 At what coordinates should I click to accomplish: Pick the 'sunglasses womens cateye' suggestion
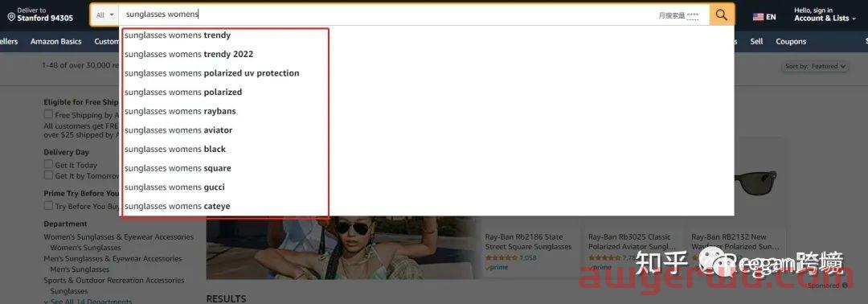point(177,206)
